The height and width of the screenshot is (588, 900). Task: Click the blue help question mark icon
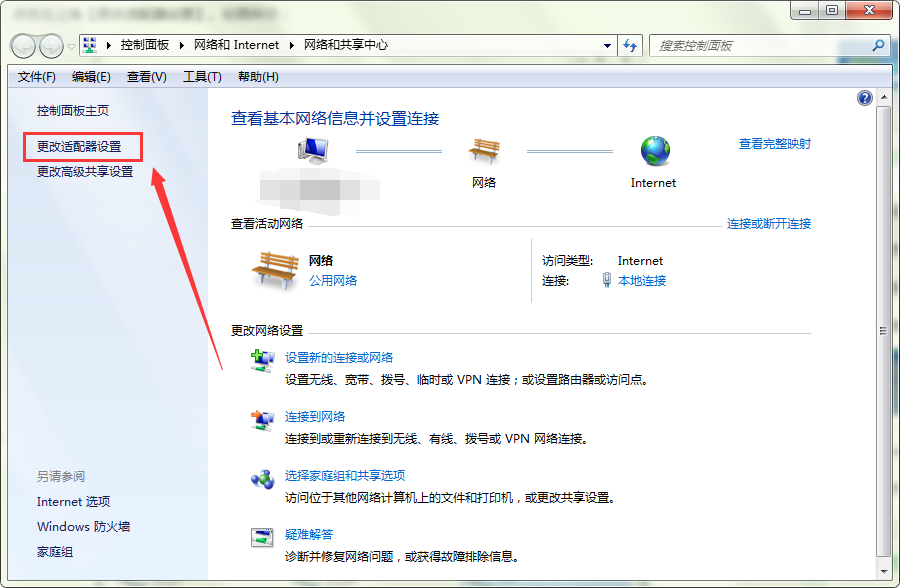[x=865, y=98]
